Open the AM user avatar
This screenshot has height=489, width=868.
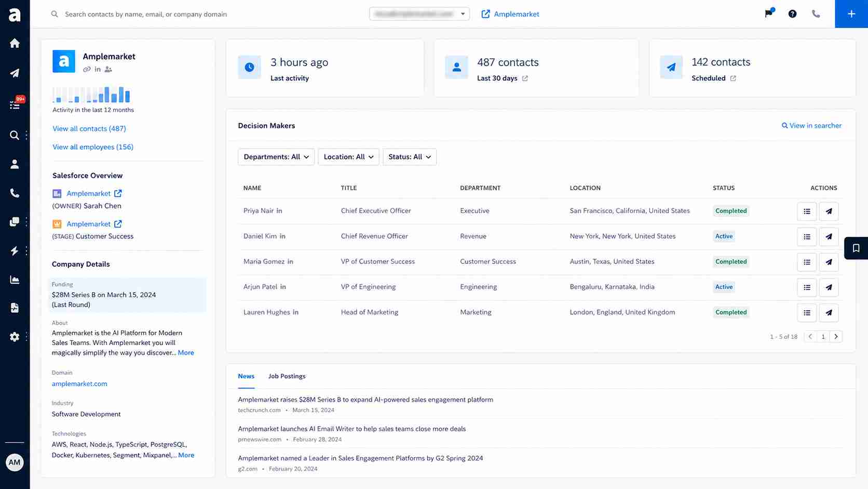pos(15,462)
